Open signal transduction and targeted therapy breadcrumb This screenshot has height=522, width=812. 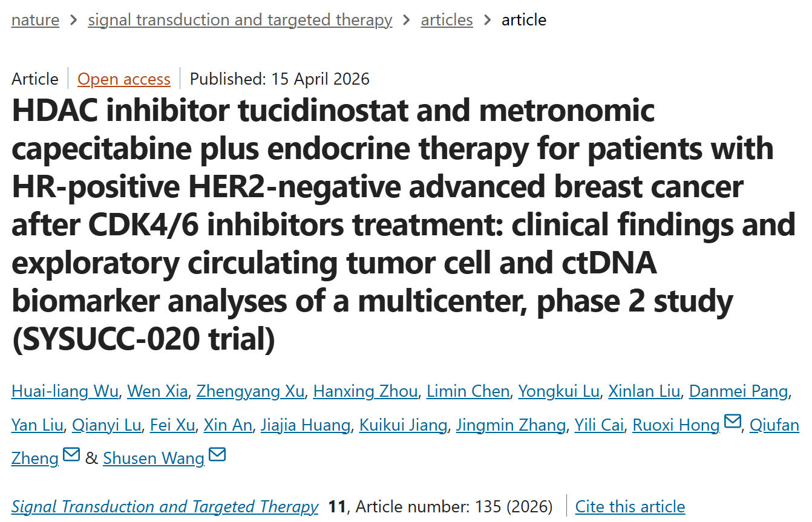240,20
